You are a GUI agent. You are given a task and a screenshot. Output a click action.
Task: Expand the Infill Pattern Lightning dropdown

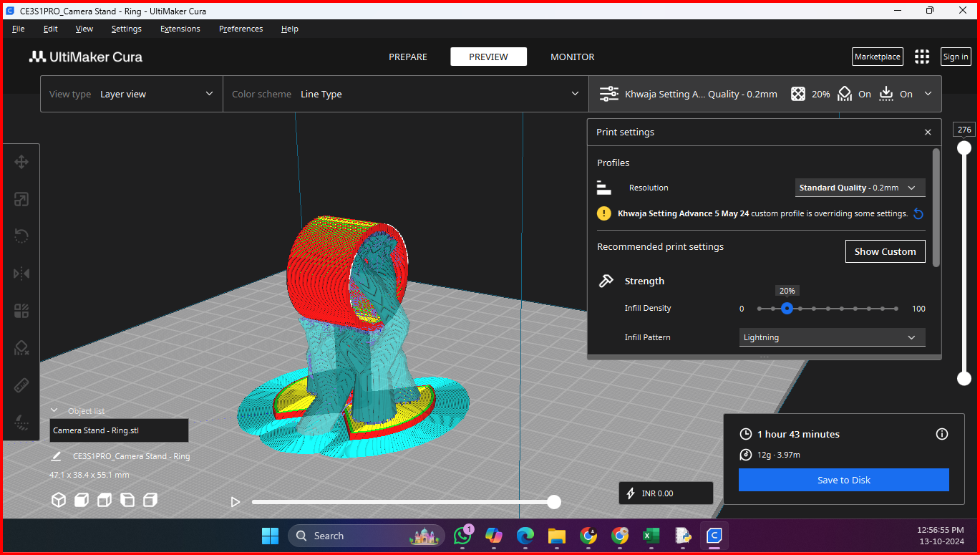tap(832, 337)
